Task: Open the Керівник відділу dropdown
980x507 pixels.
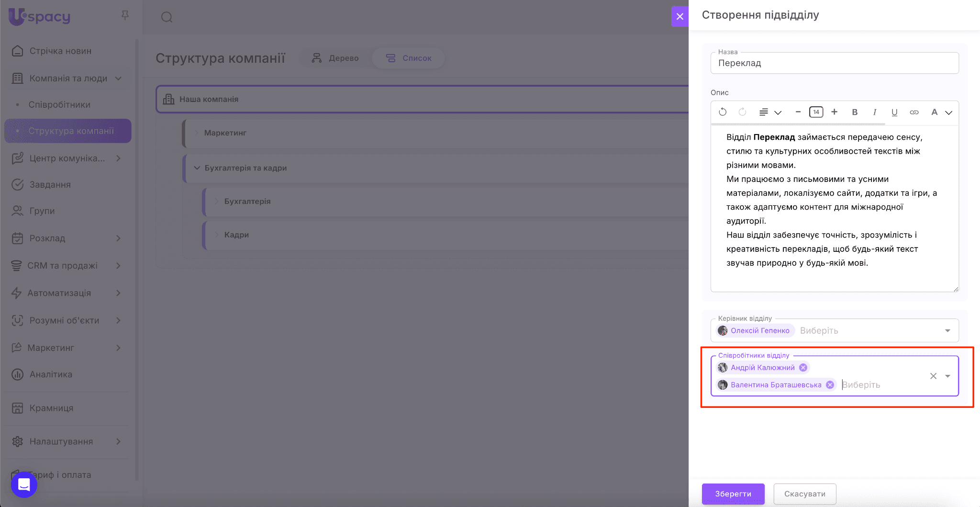Action: click(947, 331)
